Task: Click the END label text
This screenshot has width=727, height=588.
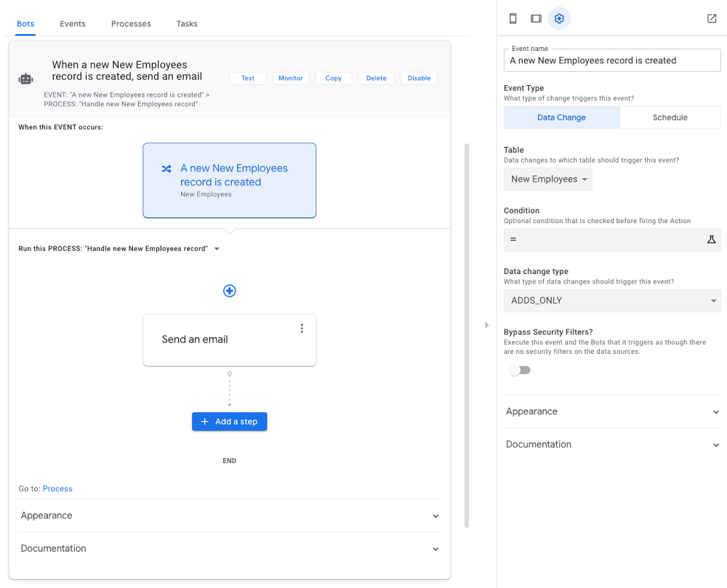Action: coord(230,461)
